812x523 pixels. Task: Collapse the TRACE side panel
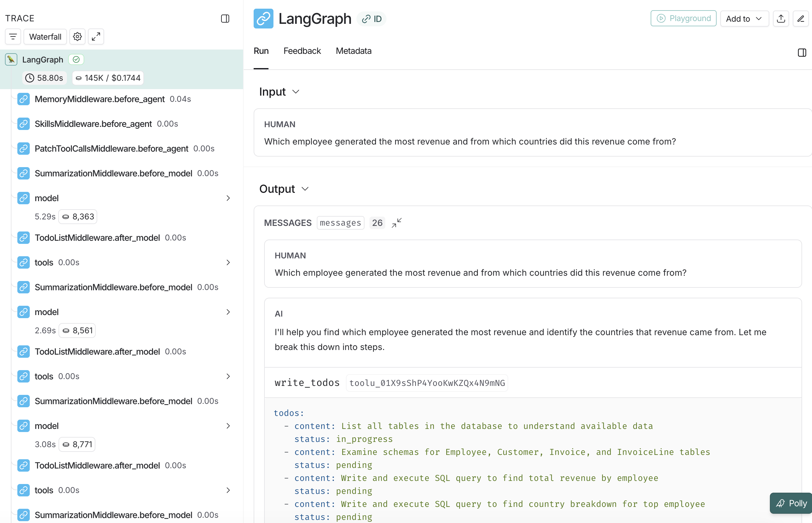pos(225,18)
